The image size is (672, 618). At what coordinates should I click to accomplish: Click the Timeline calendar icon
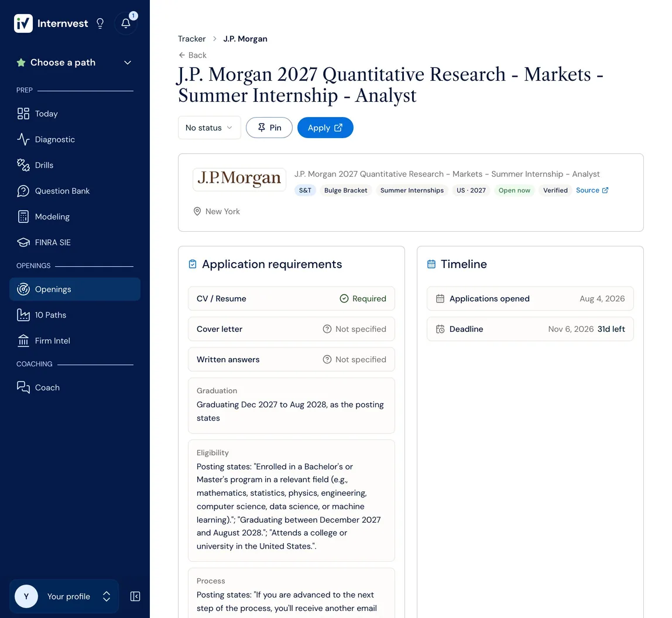431,264
